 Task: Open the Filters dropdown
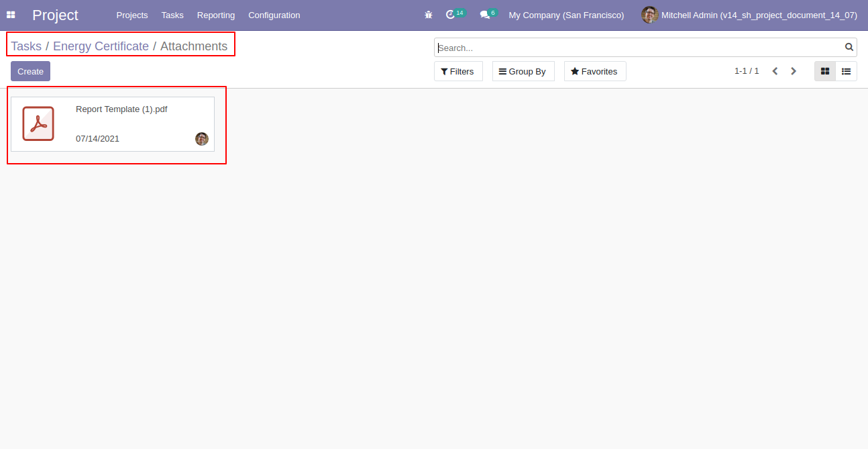[x=458, y=71]
